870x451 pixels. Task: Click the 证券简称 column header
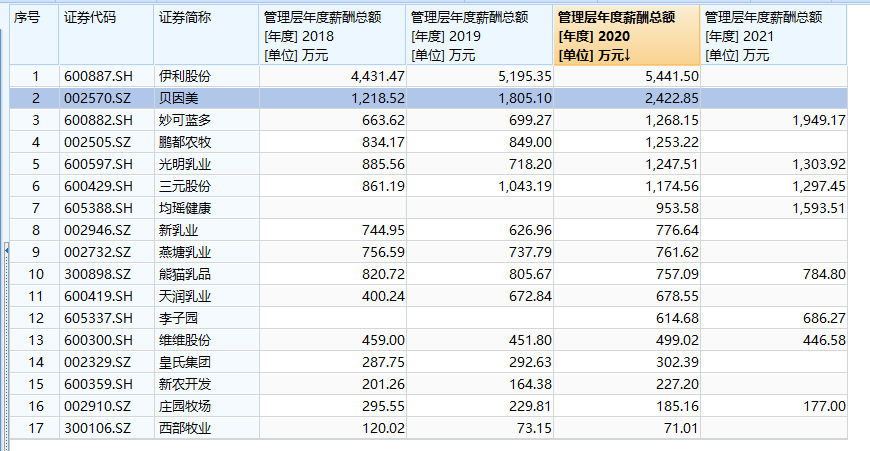click(x=206, y=36)
